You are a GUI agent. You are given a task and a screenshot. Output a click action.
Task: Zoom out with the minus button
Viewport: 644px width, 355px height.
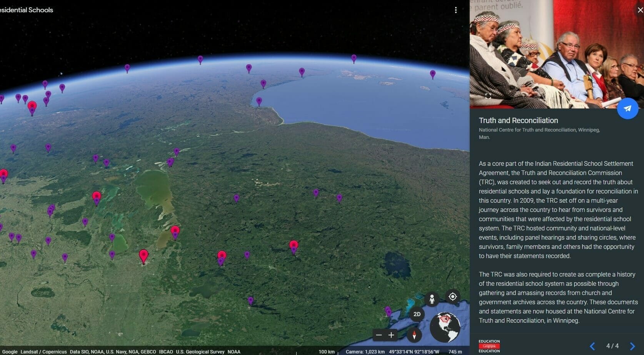pyautogui.click(x=379, y=335)
